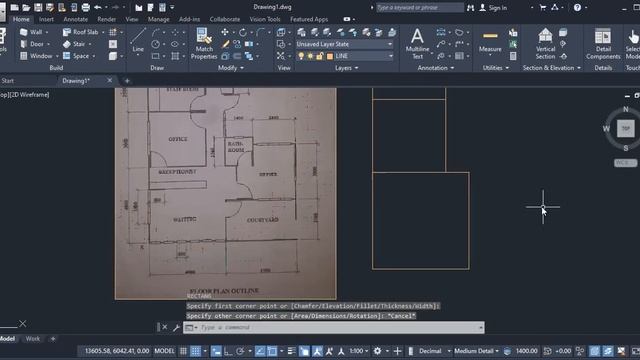Click the LINE layer color swatch
The image size is (640, 360).
click(x=329, y=56)
